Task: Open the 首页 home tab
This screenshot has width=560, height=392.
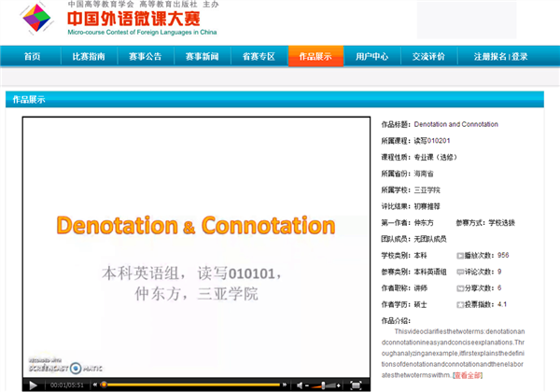Action: [33, 57]
